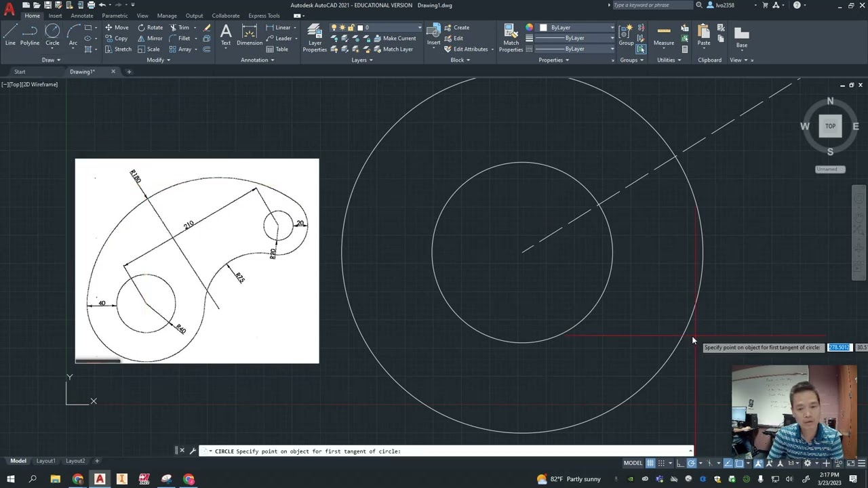Expand the Annotation panel

click(x=257, y=60)
